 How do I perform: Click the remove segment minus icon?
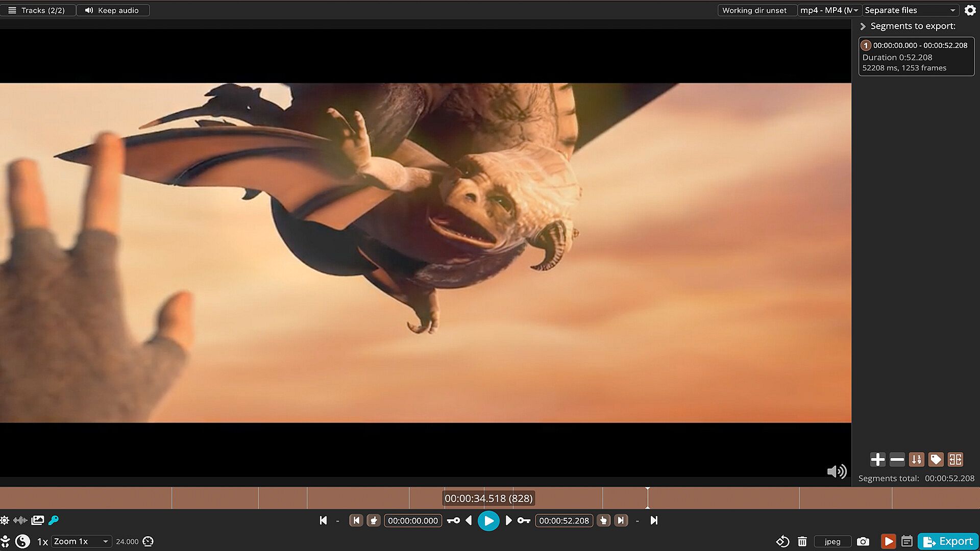point(897,460)
